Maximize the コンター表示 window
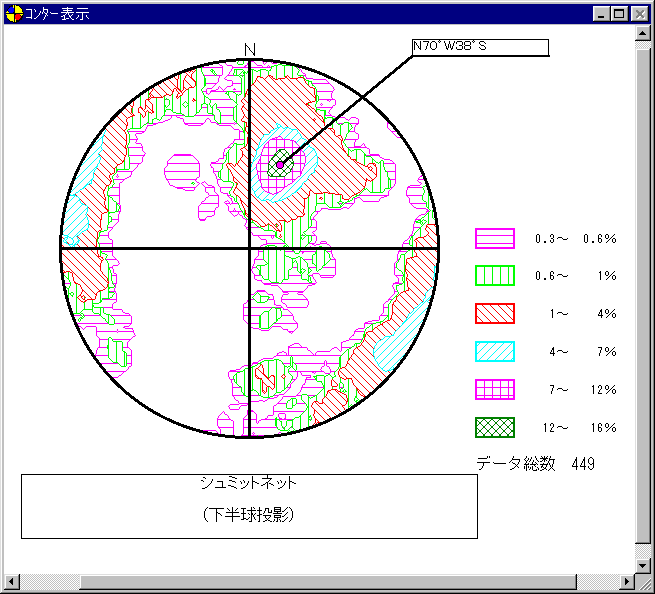Viewport: 655px width, 594px height. point(619,14)
